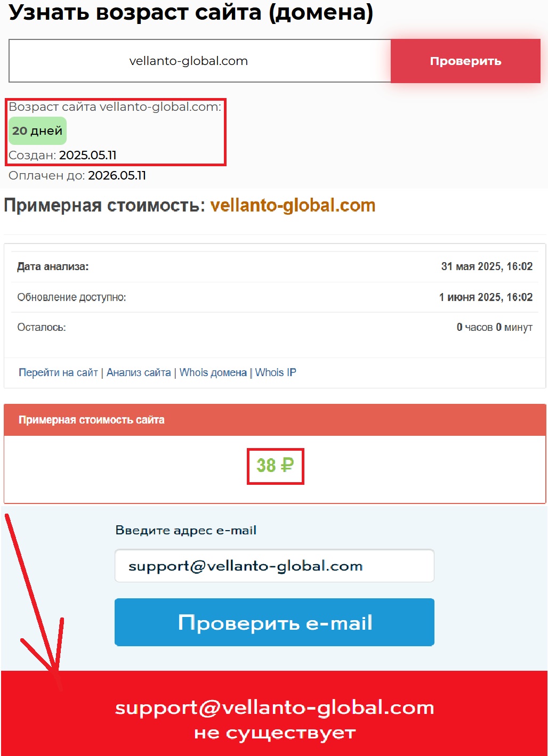Open the Whois IP link

click(276, 372)
